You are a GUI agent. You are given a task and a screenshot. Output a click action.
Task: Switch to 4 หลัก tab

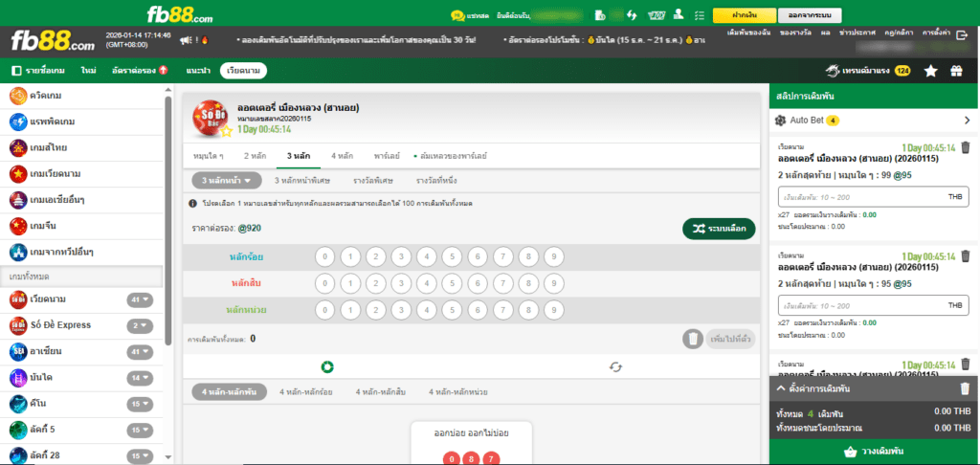click(342, 156)
